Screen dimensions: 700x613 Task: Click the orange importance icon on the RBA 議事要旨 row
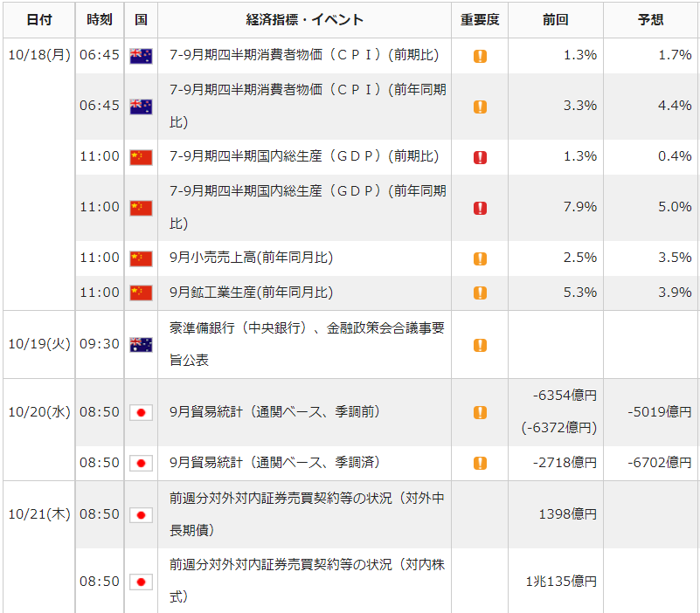[x=478, y=344]
